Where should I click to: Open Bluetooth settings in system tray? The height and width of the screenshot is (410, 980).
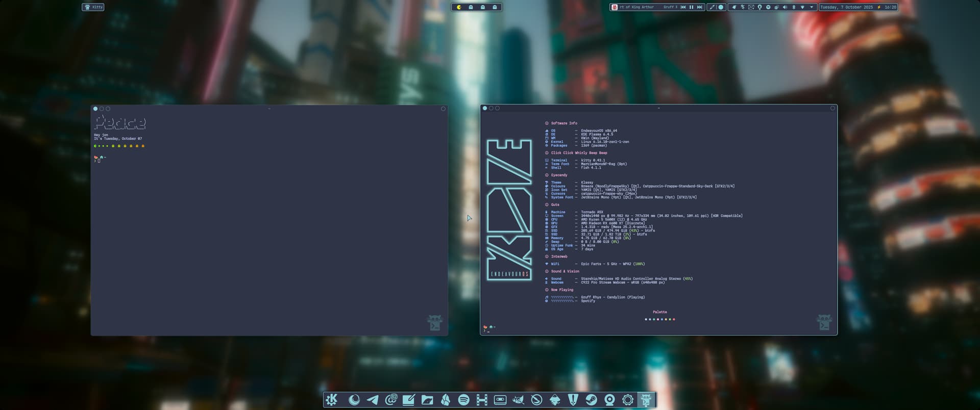click(x=794, y=7)
